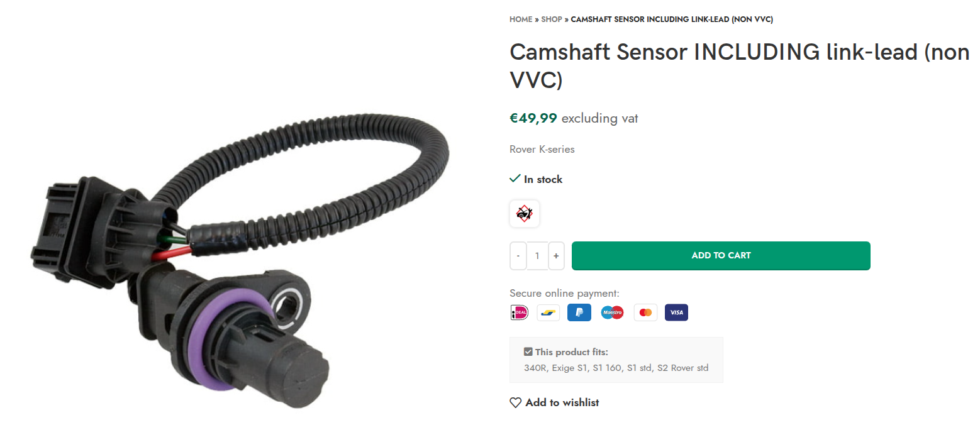The width and height of the screenshot is (980, 447).
Task: Click the quantity input field
Action: [537, 256]
